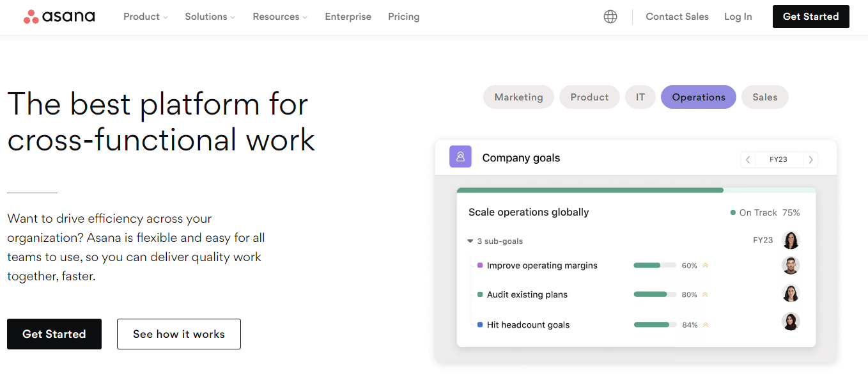Open the Pricing page

[403, 17]
